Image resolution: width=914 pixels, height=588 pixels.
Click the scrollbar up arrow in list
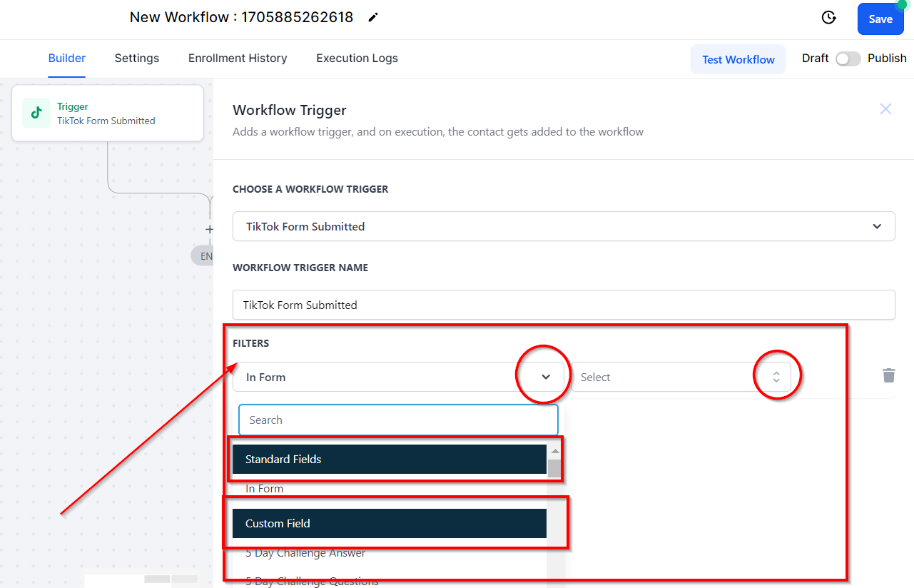click(554, 451)
